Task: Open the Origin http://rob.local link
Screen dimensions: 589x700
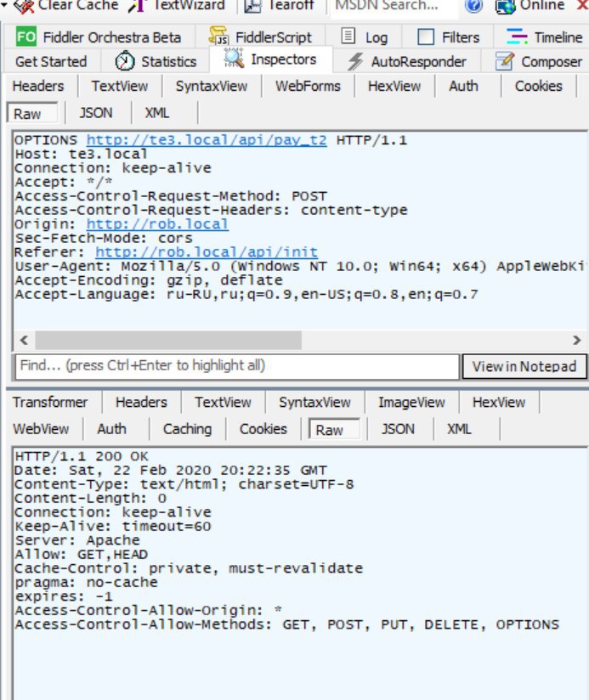Action: click(x=157, y=224)
